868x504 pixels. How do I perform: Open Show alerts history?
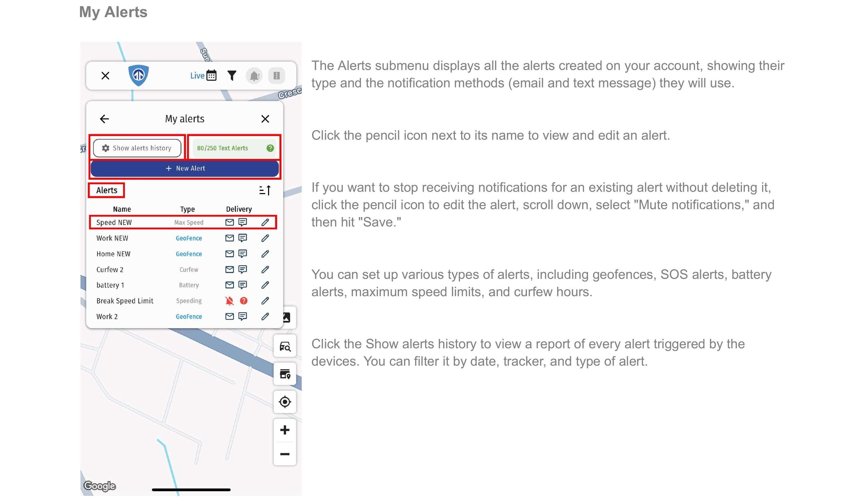(x=137, y=148)
